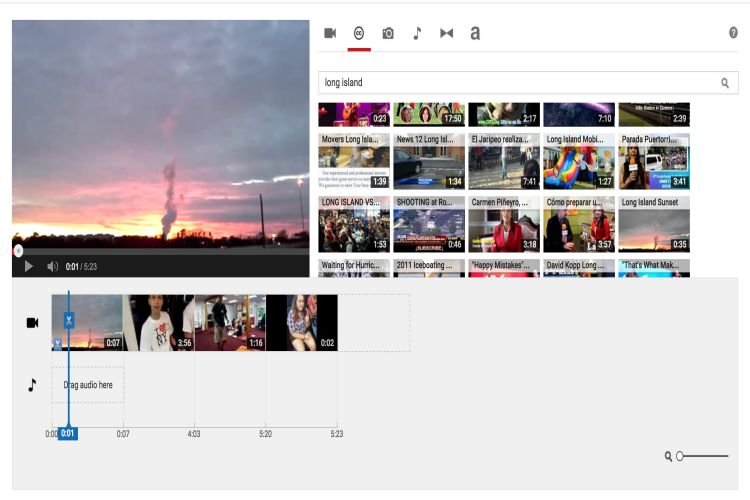The height and width of the screenshot is (500, 750).
Task: Open the photos camera tab
Action: tap(388, 33)
